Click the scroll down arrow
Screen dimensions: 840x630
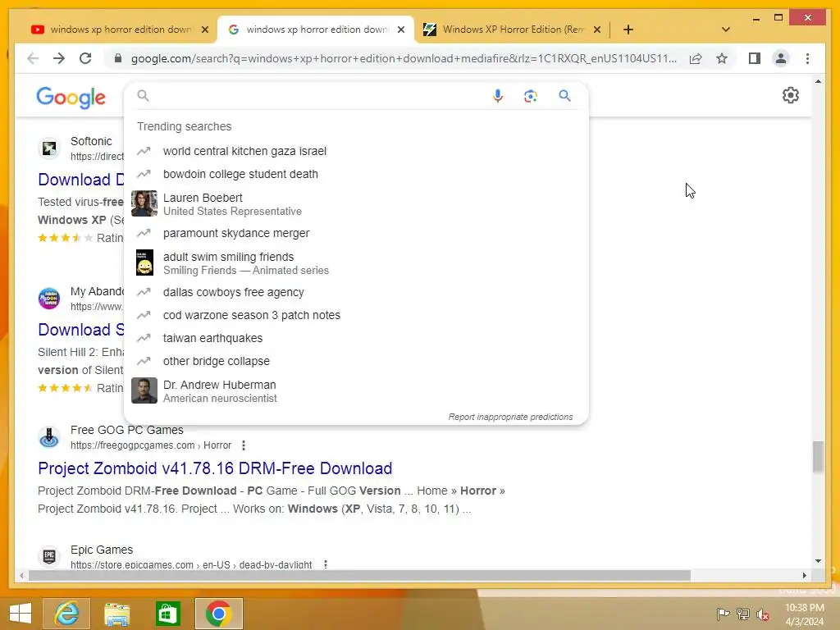coord(818,561)
